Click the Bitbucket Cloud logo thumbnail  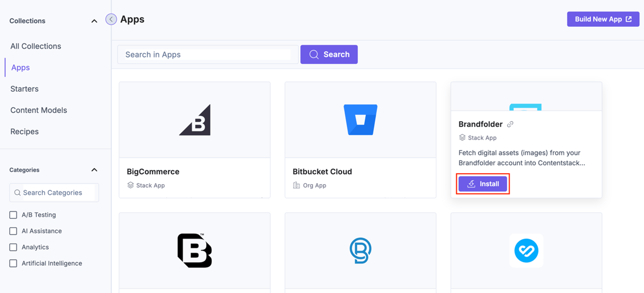click(361, 120)
